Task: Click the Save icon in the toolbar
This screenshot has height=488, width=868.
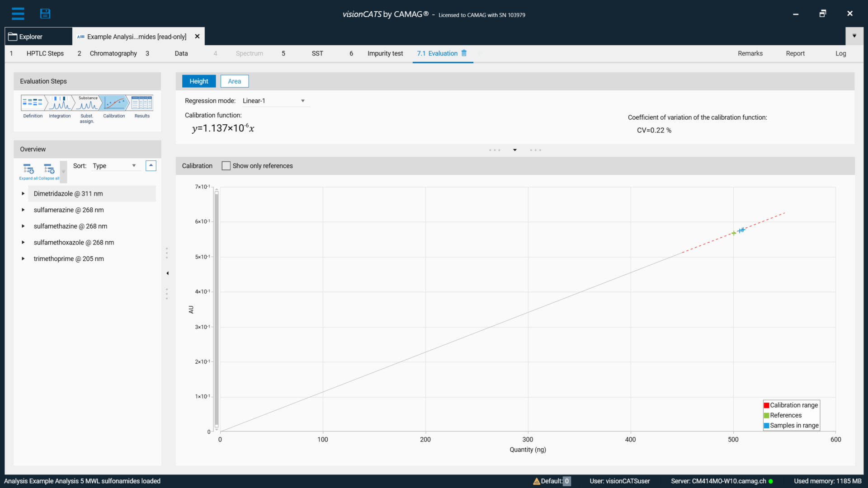Action: [45, 14]
